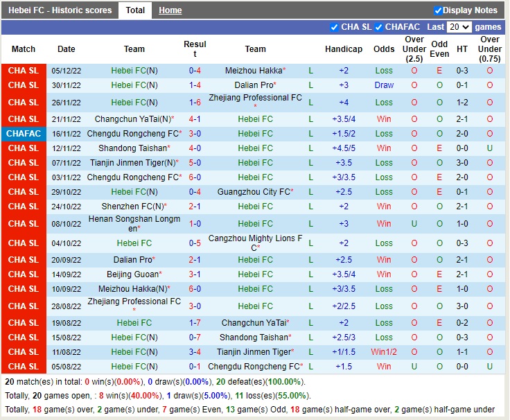
Task: Open the Dalian Pro team on 30/11/22
Action: pos(253,85)
